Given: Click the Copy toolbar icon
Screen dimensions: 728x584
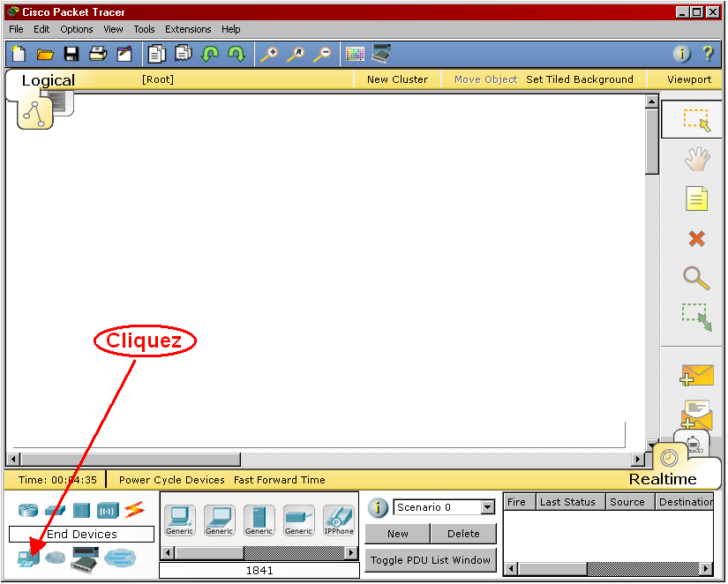Looking at the screenshot, I should click(x=156, y=54).
